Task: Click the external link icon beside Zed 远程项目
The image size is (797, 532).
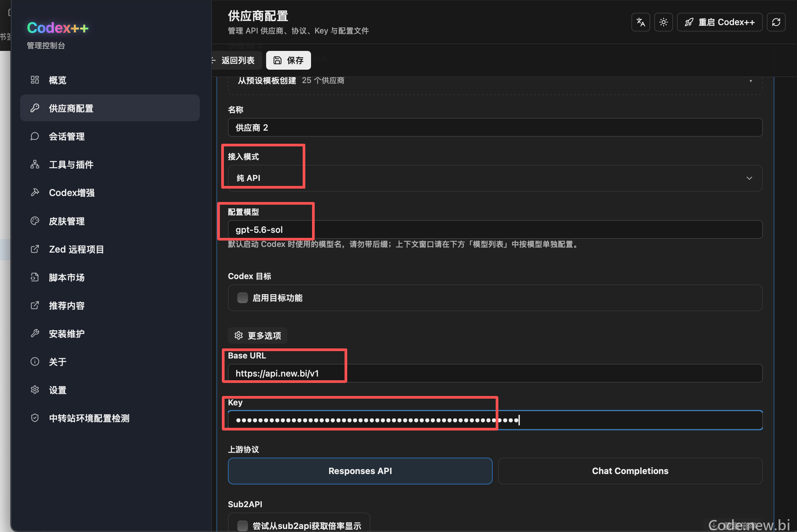Action: click(35, 249)
